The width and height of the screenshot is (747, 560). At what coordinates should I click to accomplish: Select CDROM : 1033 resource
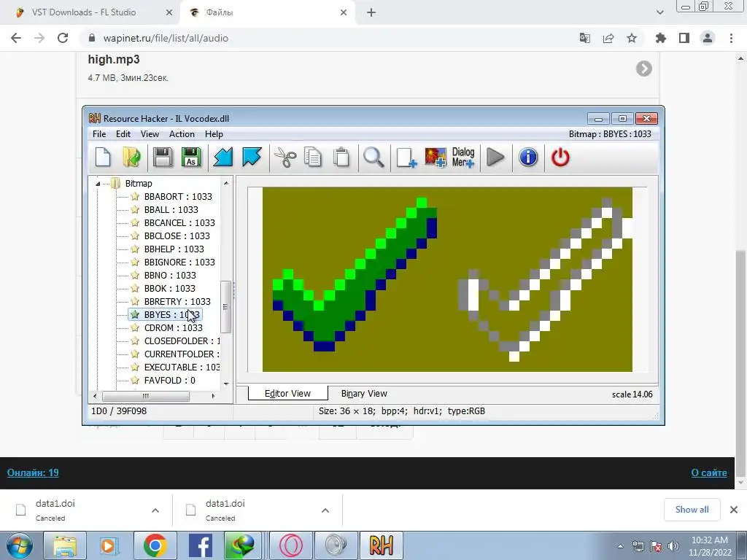(x=173, y=327)
